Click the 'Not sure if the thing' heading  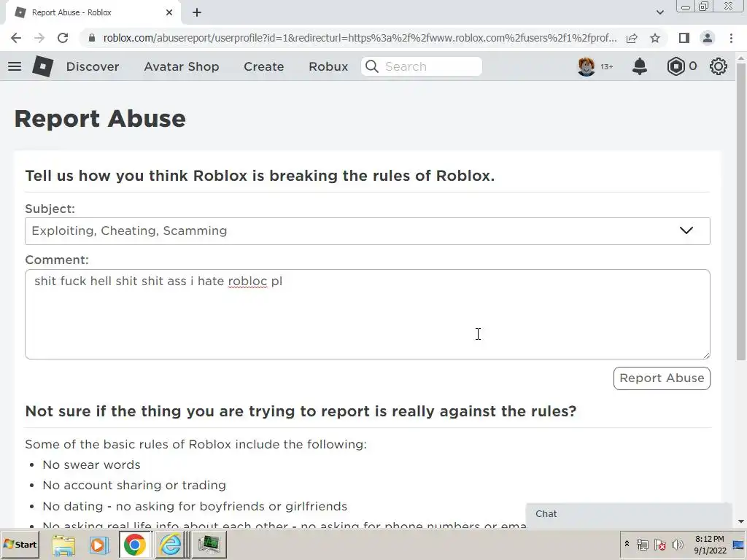301,411
